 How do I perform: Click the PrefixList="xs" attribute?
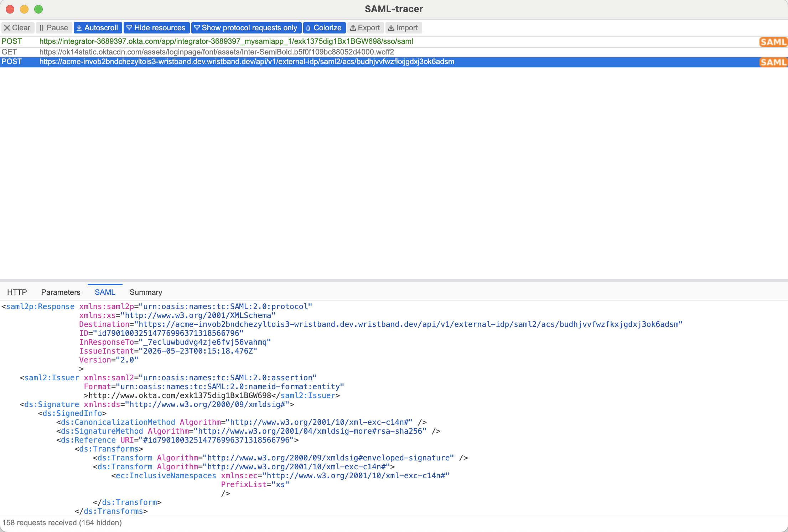click(255, 485)
